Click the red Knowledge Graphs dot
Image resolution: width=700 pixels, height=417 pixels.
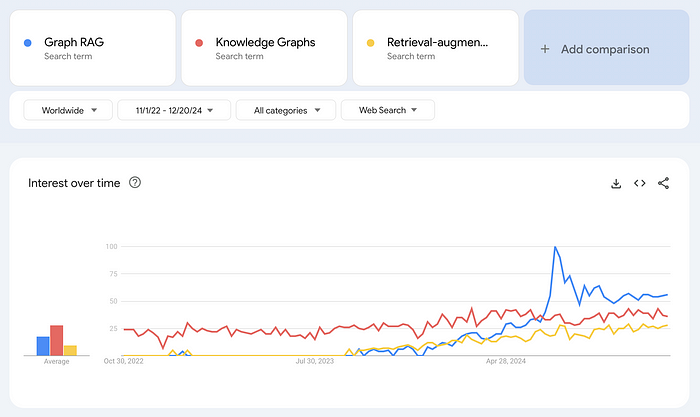[x=200, y=43]
